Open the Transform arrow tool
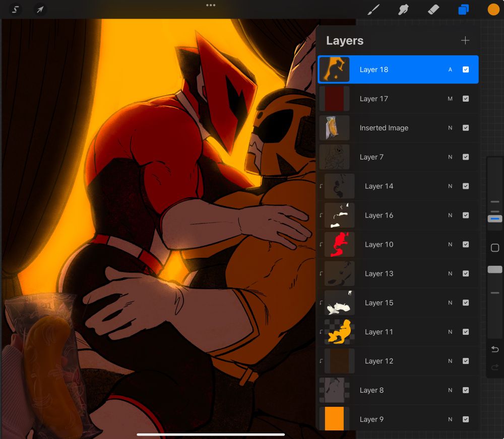 [40, 10]
